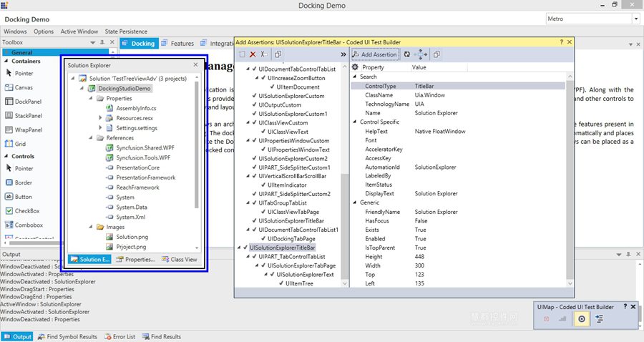Screen dimensions: 644x342
Task: Click the four-arrow navigation icon in assertions toolbar
Action: [x=421, y=54]
